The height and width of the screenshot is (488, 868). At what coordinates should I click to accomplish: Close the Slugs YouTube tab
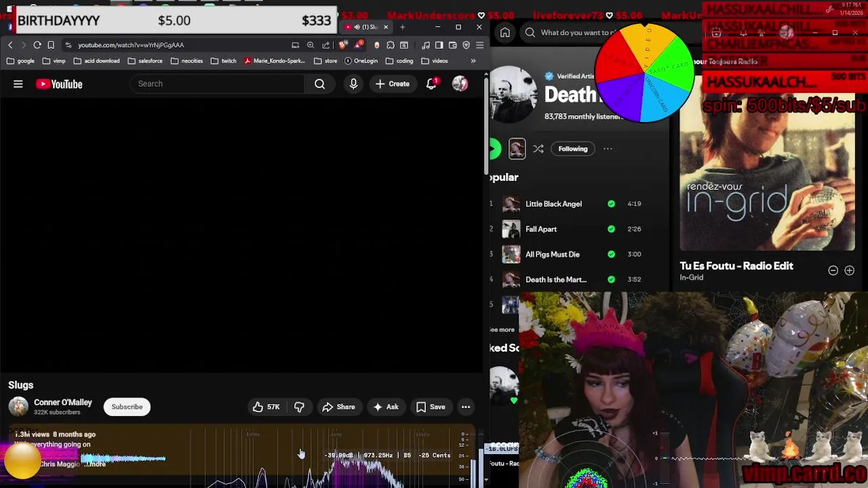(386, 27)
